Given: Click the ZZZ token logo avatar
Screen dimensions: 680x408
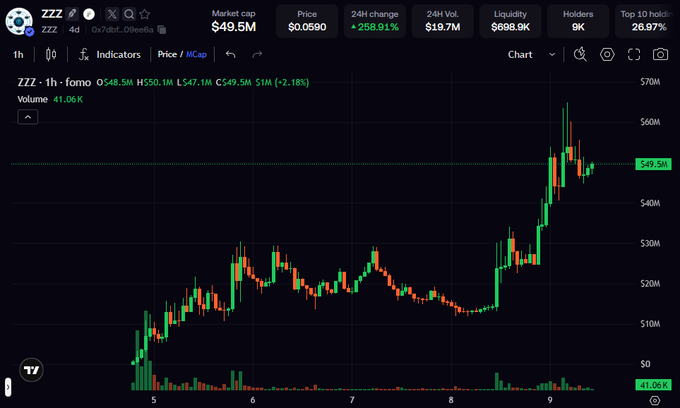Looking at the screenshot, I should click(x=19, y=21).
